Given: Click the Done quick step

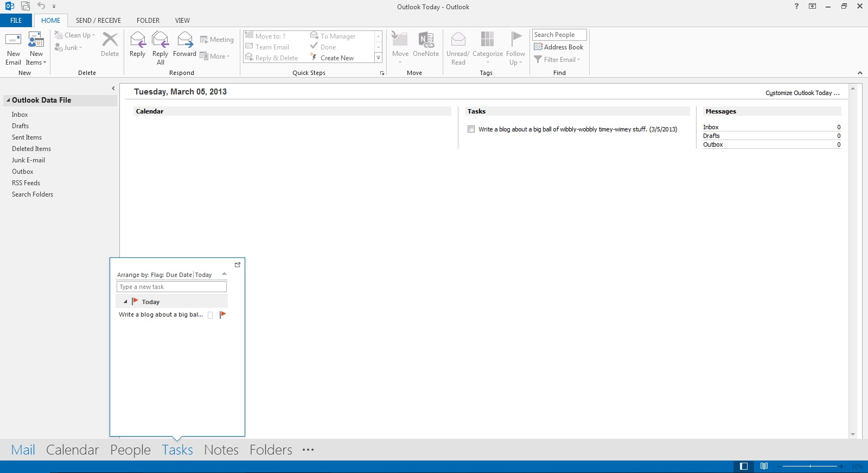Looking at the screenshot, I should pyautogui.click(x=323, y=47).
